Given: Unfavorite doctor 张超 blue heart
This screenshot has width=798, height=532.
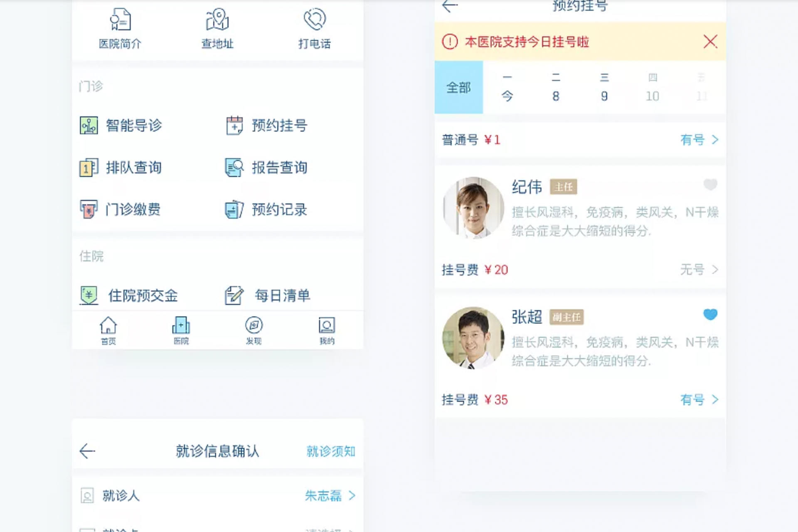Looking at the screenshot, I should point(710,314).
